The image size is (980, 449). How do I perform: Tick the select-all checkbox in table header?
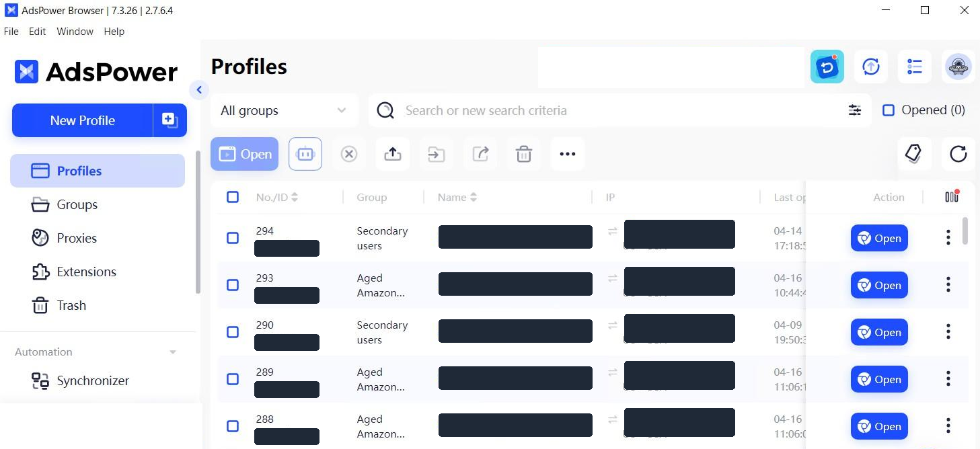coord(233,197)
